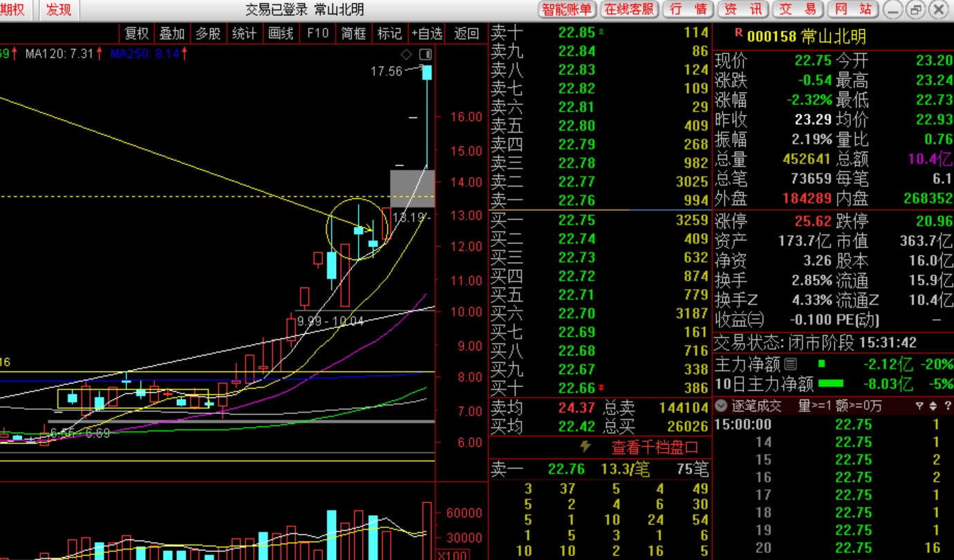This screenshot has width=954, height=560.
Task: Open the F10 company info
Action: point(317,33)
